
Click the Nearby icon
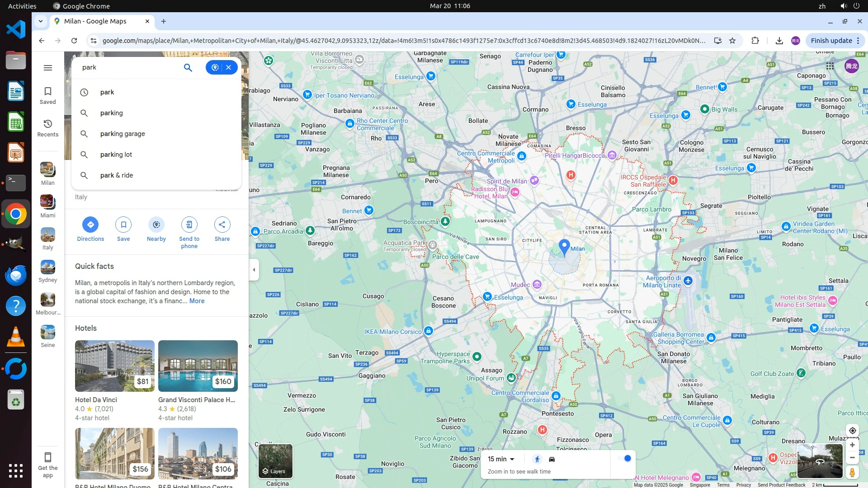tap(156, 225)
